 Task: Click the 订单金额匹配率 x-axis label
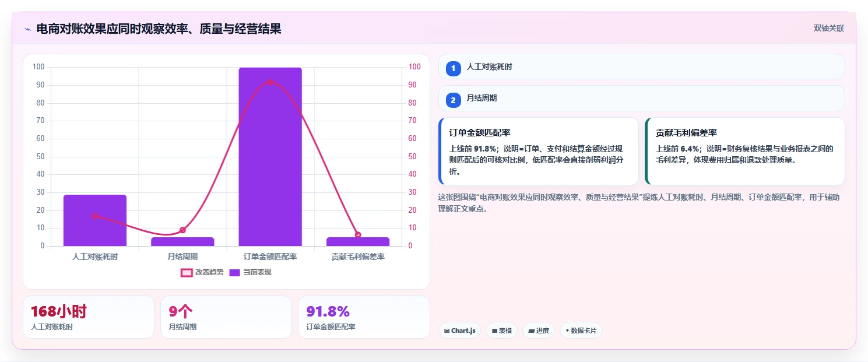click(x=270, y=256)
